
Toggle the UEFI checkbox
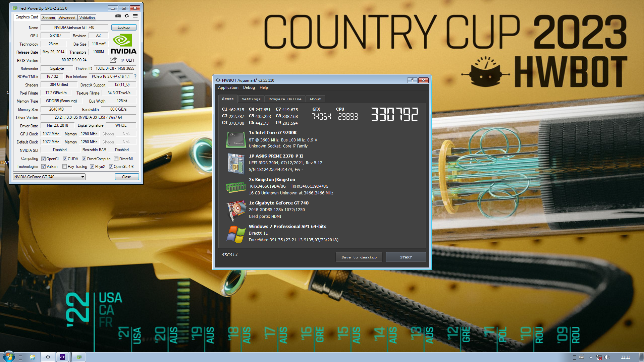pyautogui.click(x=123, y=60)
